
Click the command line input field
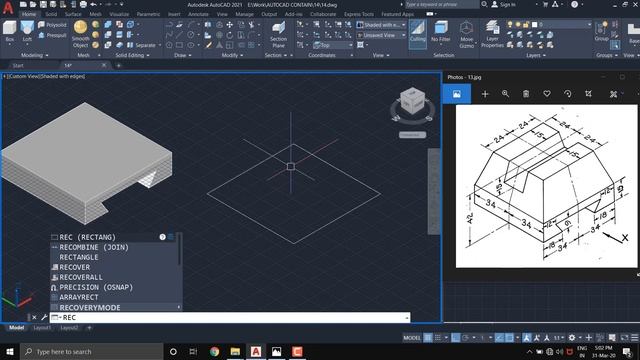pyautogui.click(x=230, y=318)
